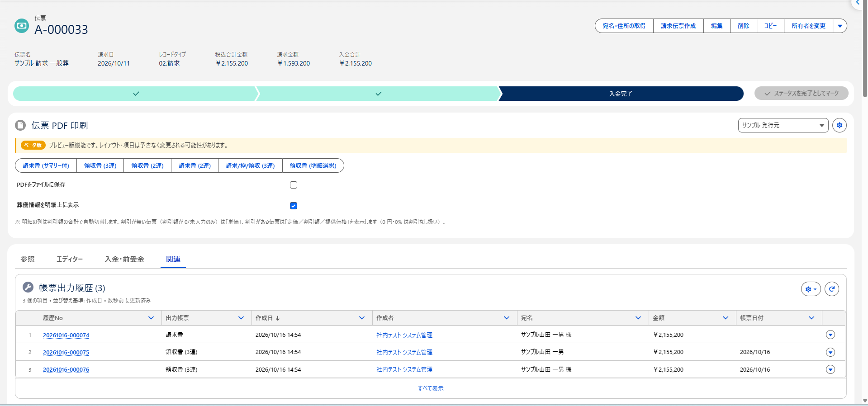Open history link 20261016-000074

[x=66, y=335]
